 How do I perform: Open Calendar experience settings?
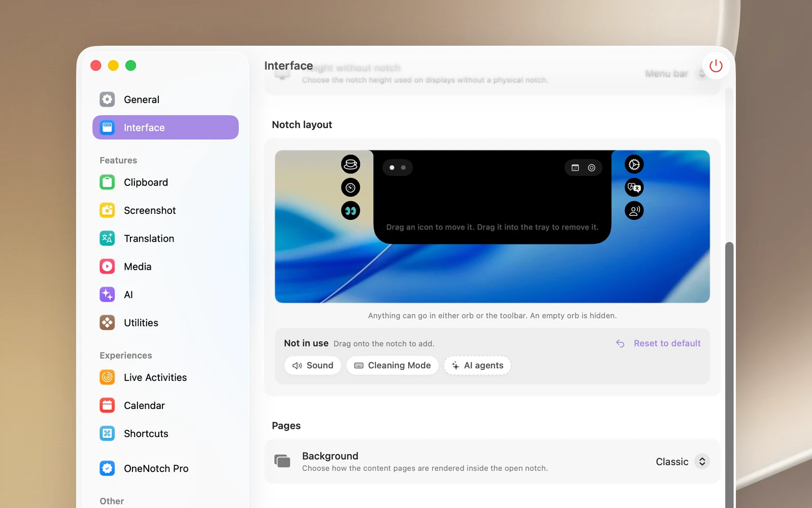pos(165,405)
